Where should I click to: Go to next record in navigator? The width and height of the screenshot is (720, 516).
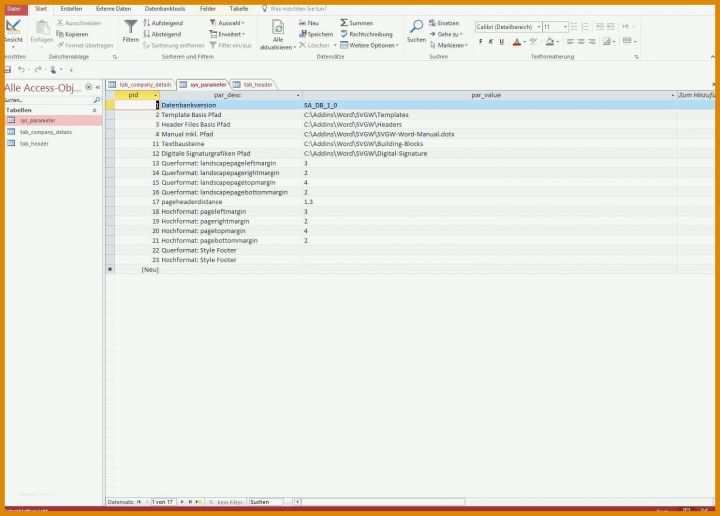click(x=182, y=502)
